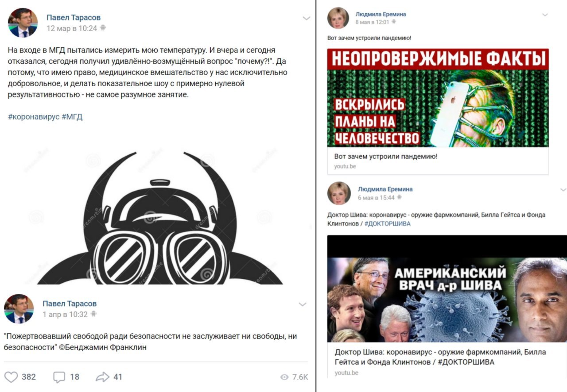The height and width of the screenshot is (392, 567).
Task: Open the #ДОКТОРШИВА hashtag in post text
Action: [x=388, y=223]
